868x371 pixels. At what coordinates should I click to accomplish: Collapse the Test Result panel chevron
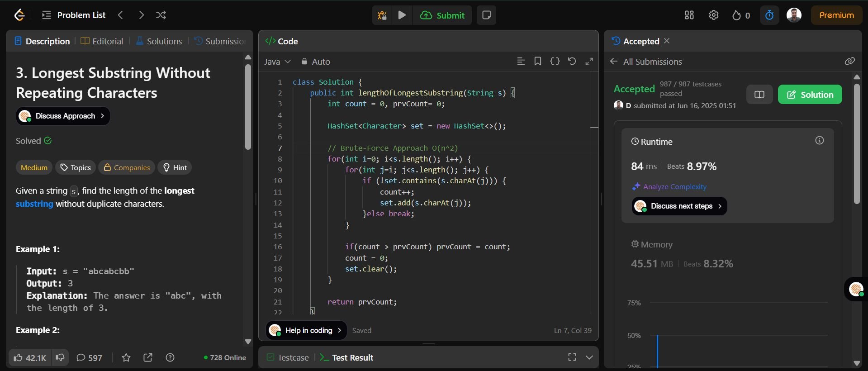(589, 357)
